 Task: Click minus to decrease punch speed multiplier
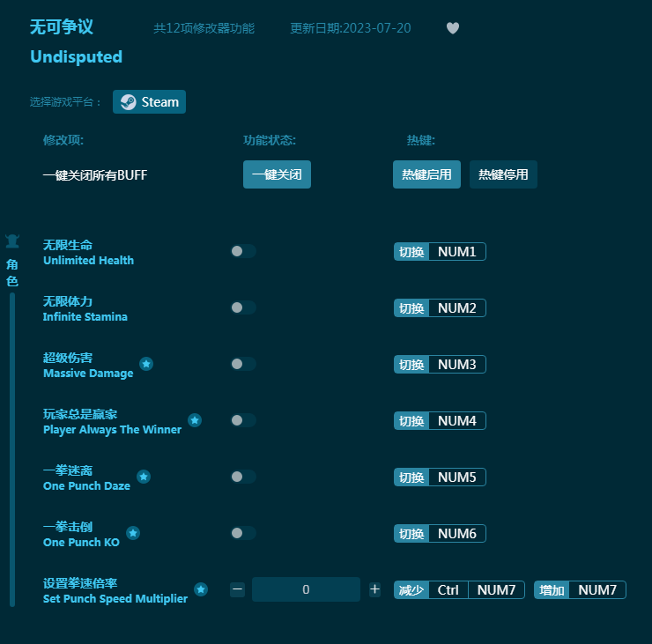(x=237, y=589)
